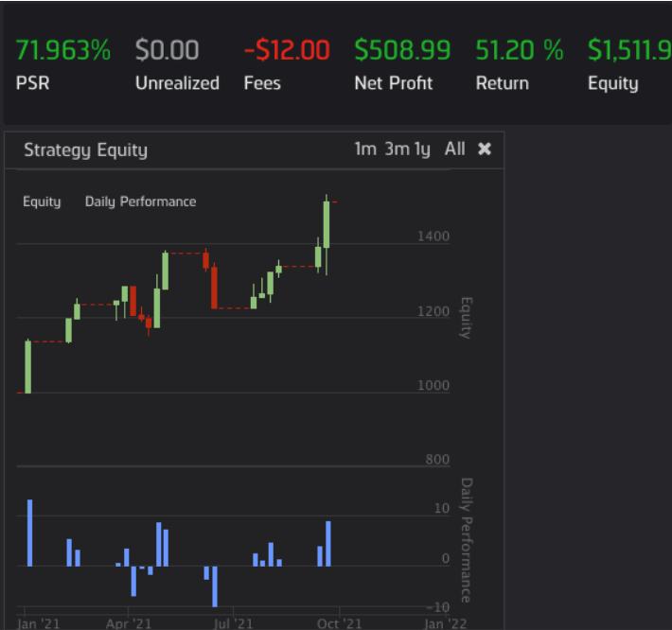
Task: Click the Net Profit $508.99 figure
Action: (402, 50)
